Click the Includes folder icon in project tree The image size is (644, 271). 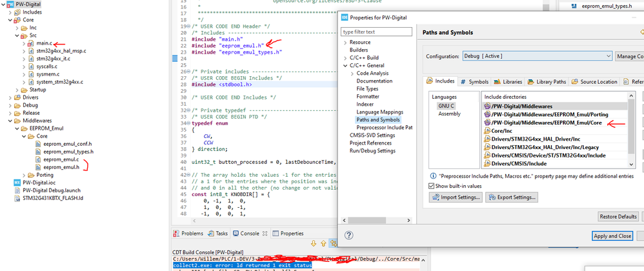[x=17, y=12]
